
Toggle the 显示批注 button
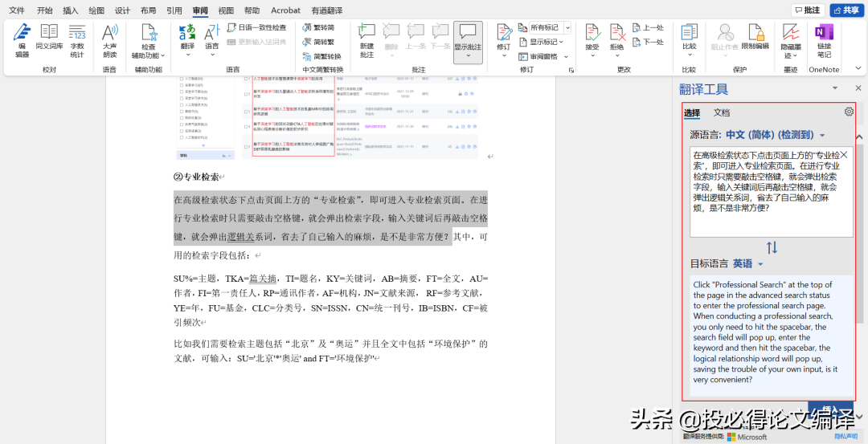tap(468, 42)
